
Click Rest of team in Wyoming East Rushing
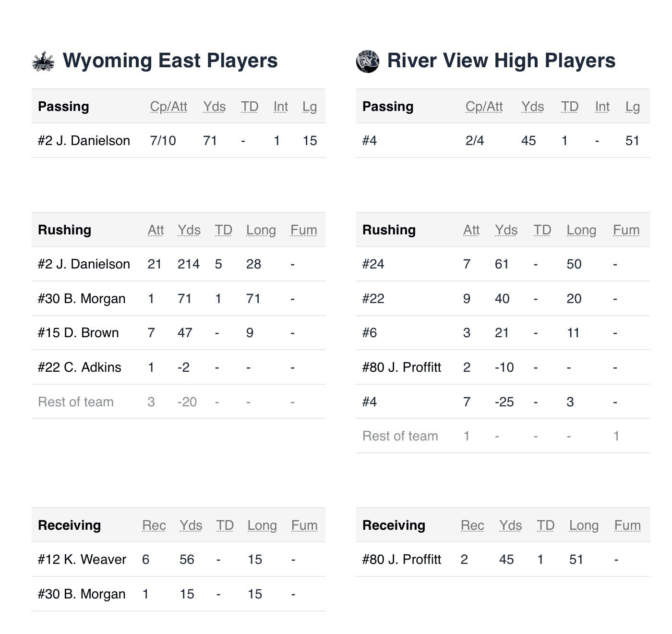click(x=76, y=402)
